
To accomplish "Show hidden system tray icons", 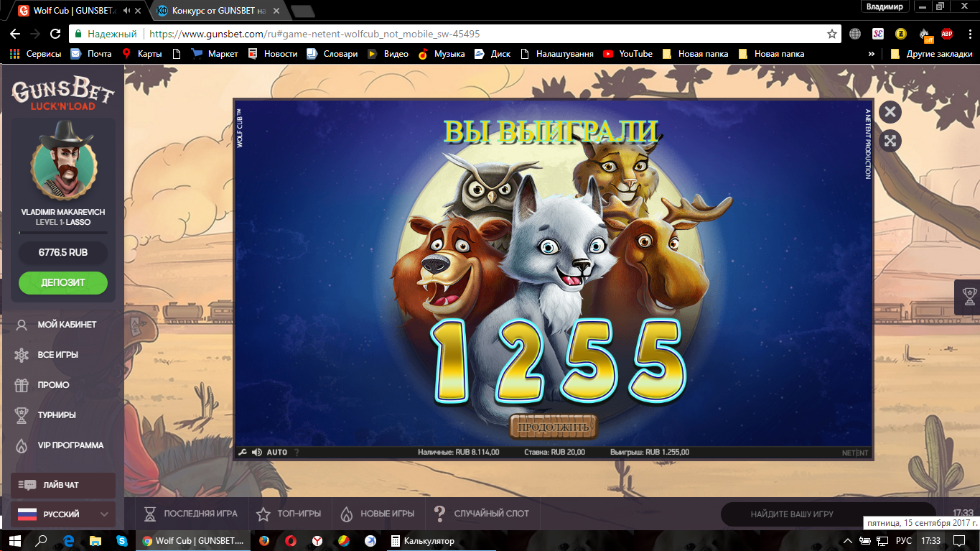I will point(849,541).
